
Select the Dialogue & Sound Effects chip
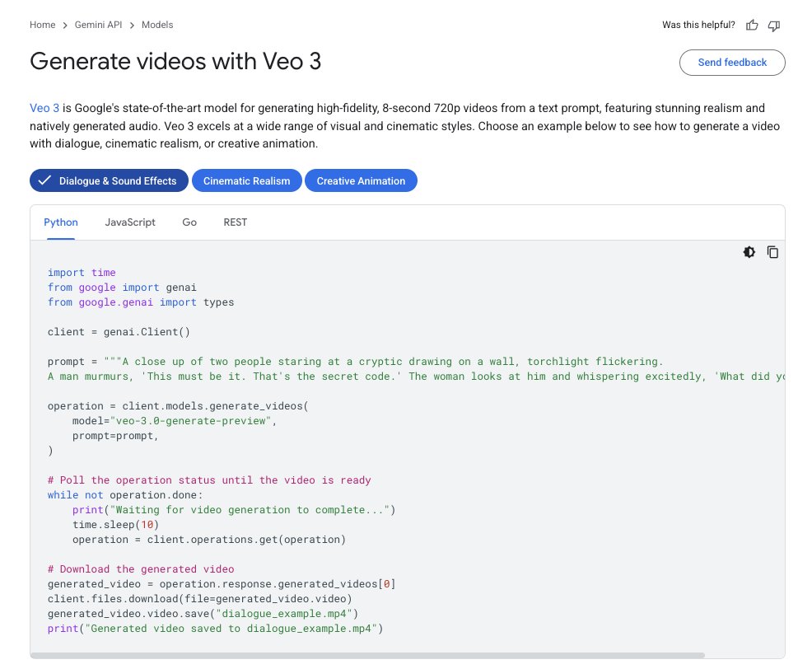[109, 181]
